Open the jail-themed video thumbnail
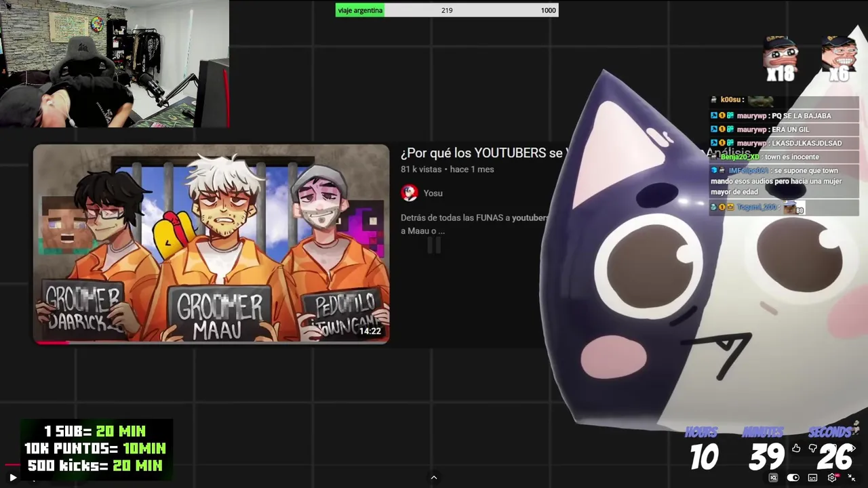Image resolution: width=868 pixels, height=488 pixels. [x=211, y=244]
